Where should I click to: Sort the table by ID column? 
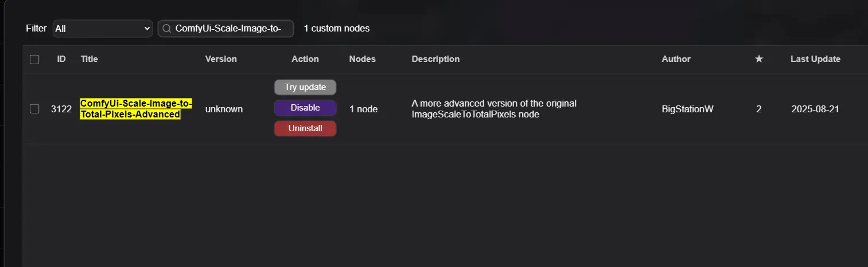(x=61, y=59)
